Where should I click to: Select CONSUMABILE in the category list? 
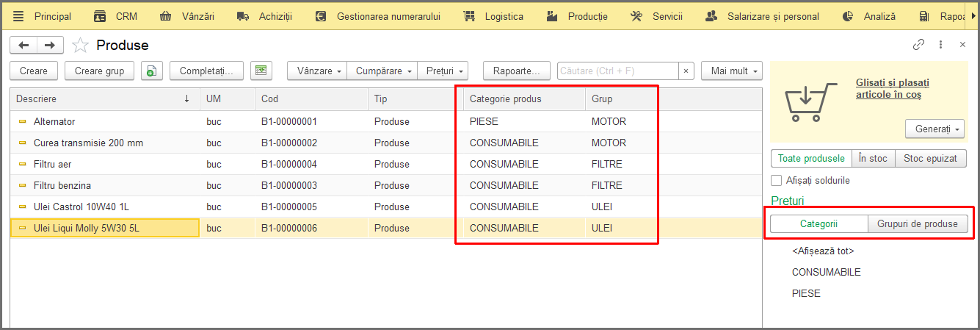[826, 272]
